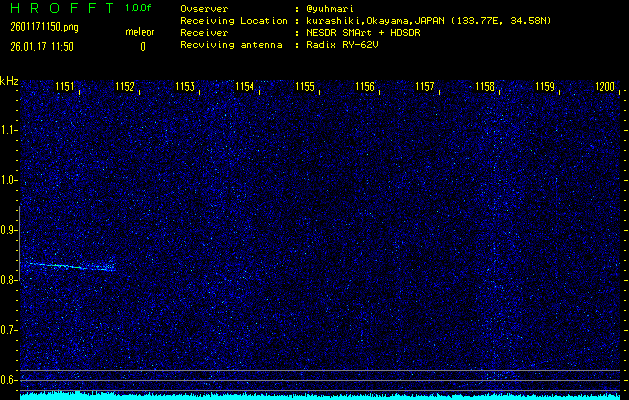Select the 1.0 frequency axis label
The height and width of the screenshot is (400, 629).
[x=9, y=180]
